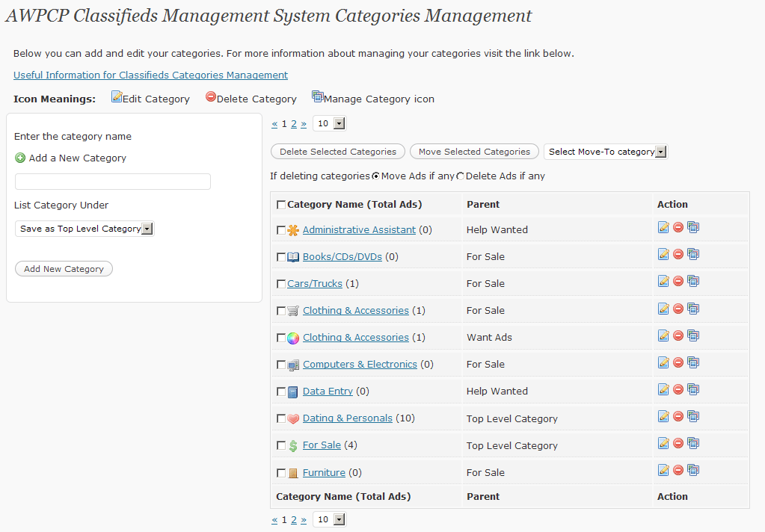Tick the select-all checkbox in table header
This screenshot has height=532, width=765.
pyautogui.click(x=281, y=205)
